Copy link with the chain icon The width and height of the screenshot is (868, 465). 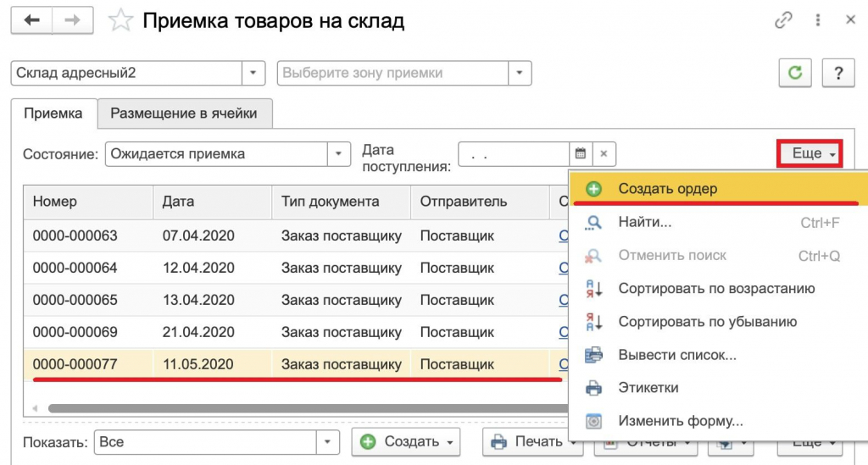[x=783, y=20]
